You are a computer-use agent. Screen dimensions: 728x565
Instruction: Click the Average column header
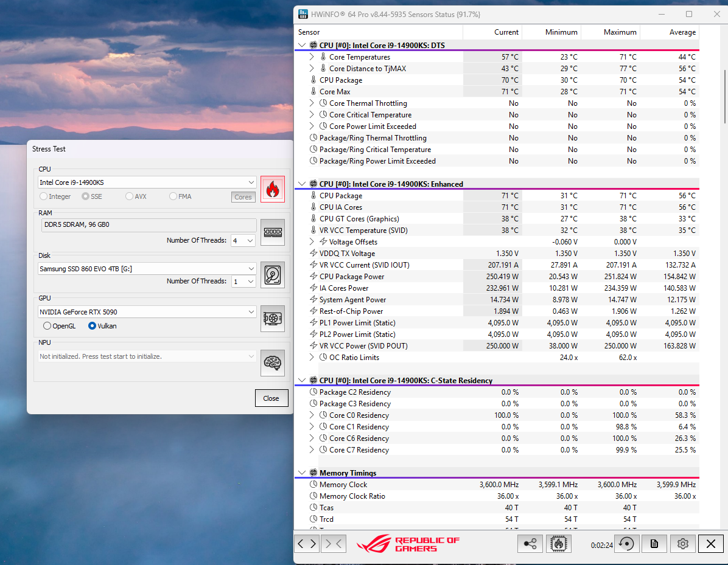pos(670,32)
